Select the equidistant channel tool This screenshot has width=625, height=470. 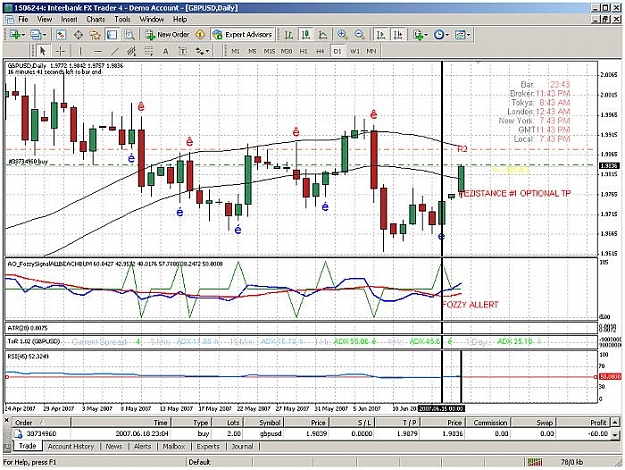tap(131, 51)
